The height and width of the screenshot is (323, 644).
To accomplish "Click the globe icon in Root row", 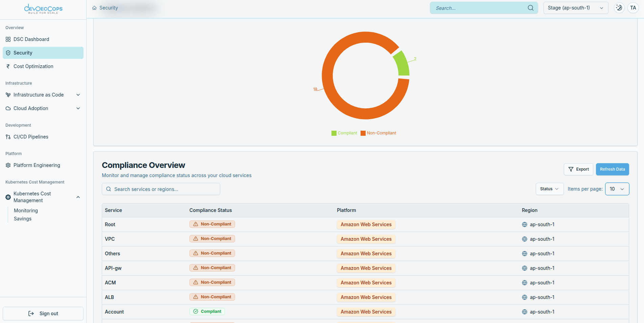I will click(x=525, y=224).
